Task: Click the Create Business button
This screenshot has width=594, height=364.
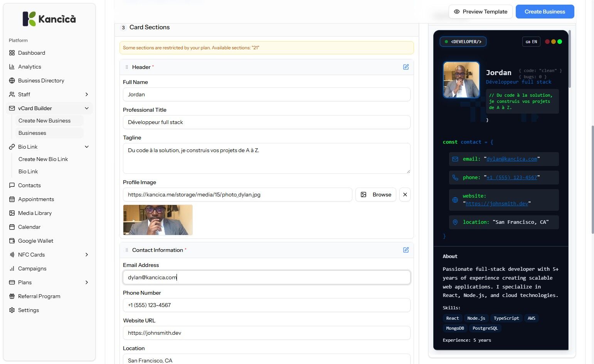Action: tap(545, 12)
